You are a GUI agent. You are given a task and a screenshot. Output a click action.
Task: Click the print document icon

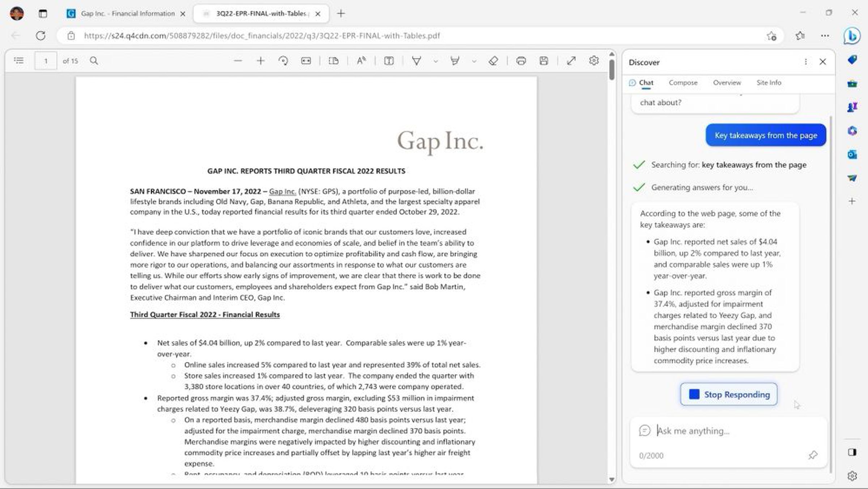(520, 60)
